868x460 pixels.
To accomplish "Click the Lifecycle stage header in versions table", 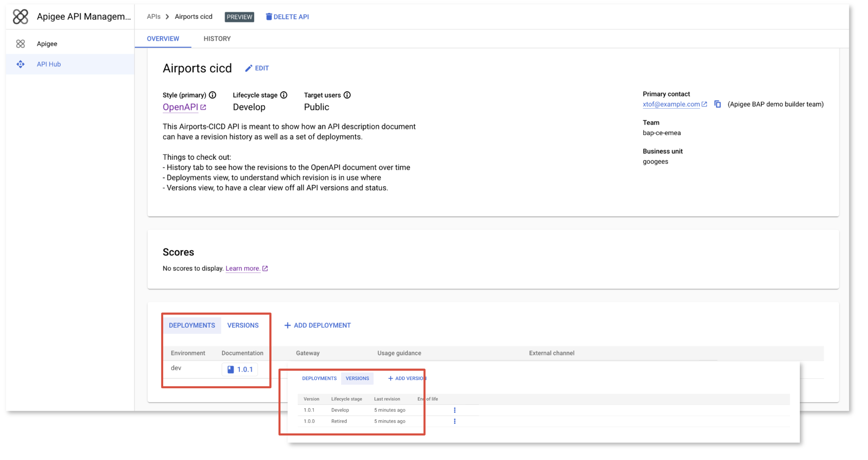I will [x=346, y=399].
